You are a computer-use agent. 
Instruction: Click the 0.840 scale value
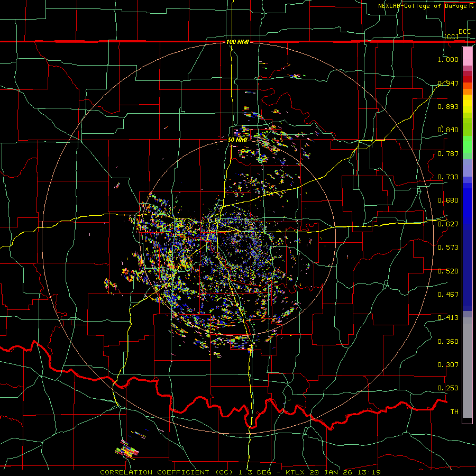point(448,130)
